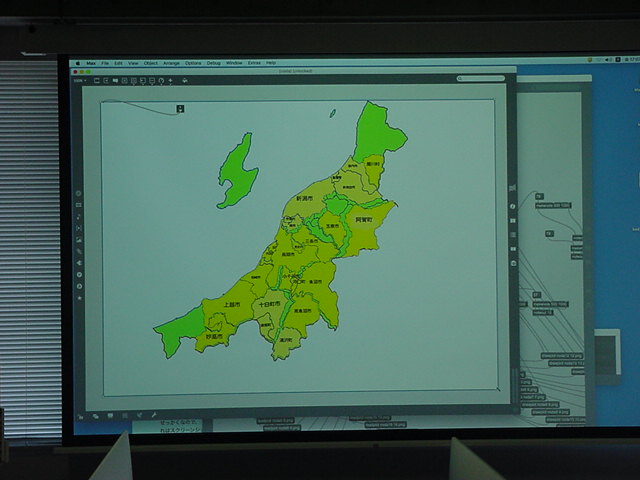Click the 長岡市 region on the map
Image resolution: width=640 pixels, height=480 pixels.
click(x=288, y=254)
